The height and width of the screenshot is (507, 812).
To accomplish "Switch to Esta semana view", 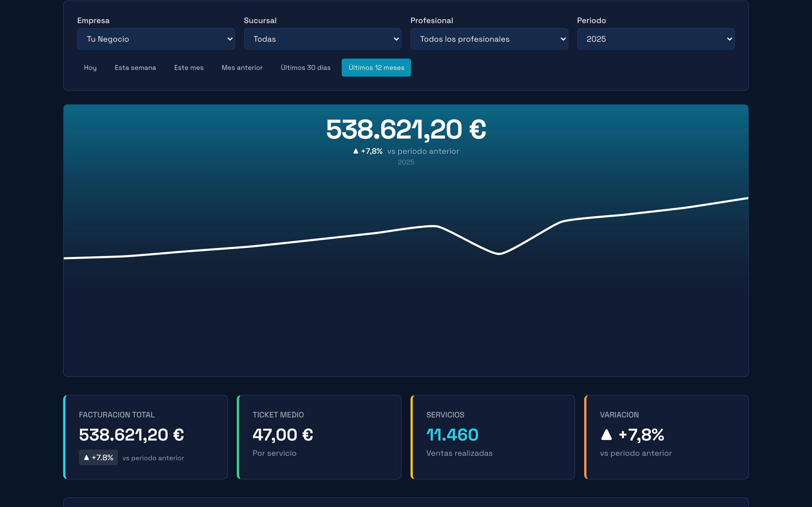I will 135,67.
